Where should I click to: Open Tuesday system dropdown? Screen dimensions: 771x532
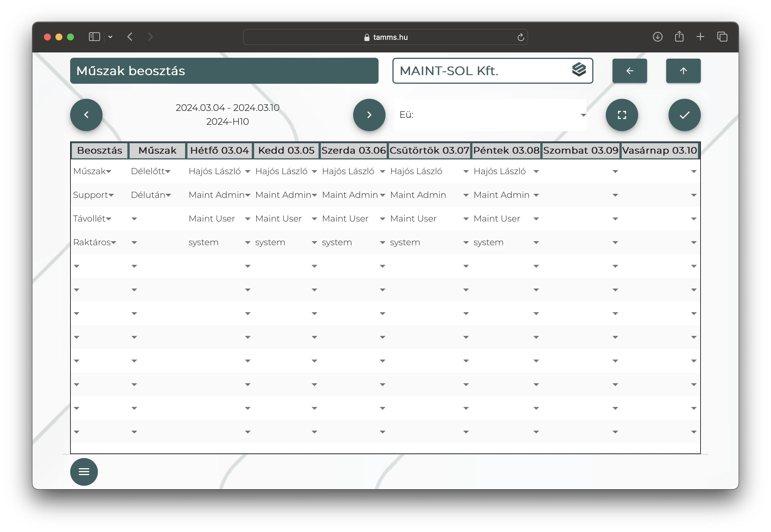click(x=286, y=242)
